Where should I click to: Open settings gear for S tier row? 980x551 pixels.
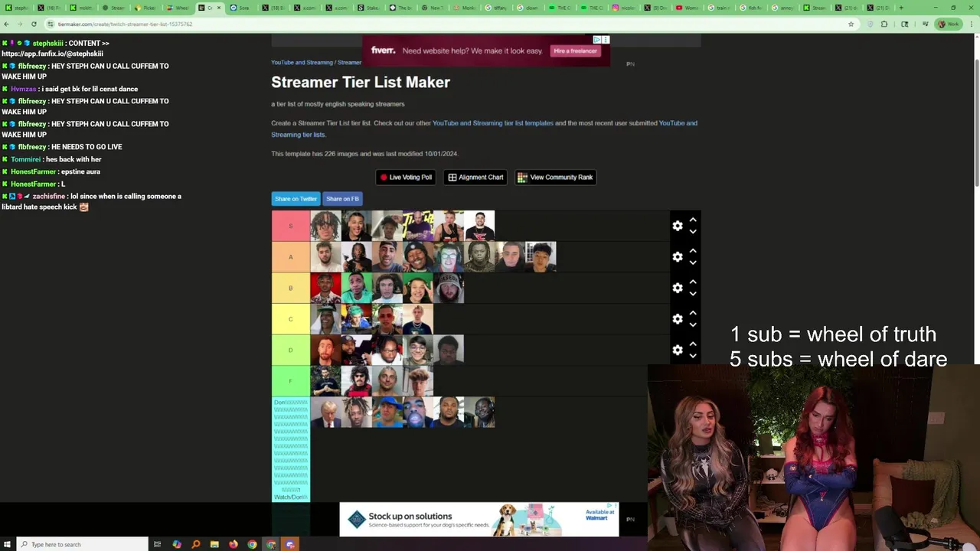pos(677,226)
